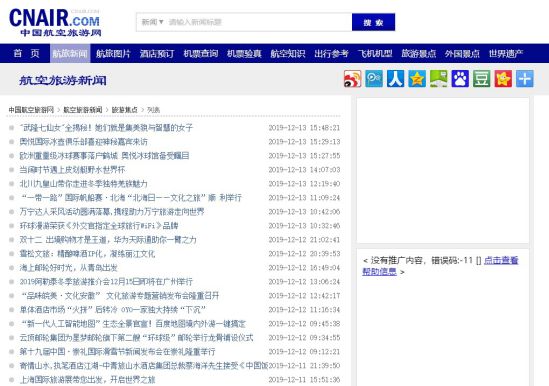Screen dimensions: 549x386
Task: Open 旅游景点 in the navigation bar
Action: tap(419, 54)
